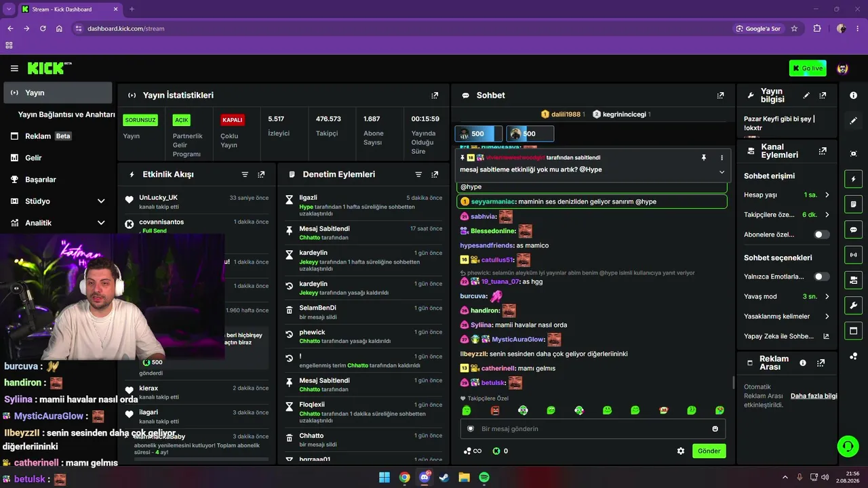Click the first 500 gift badge
The height and width of the screenshot is (488, 868).
[478, 134]
